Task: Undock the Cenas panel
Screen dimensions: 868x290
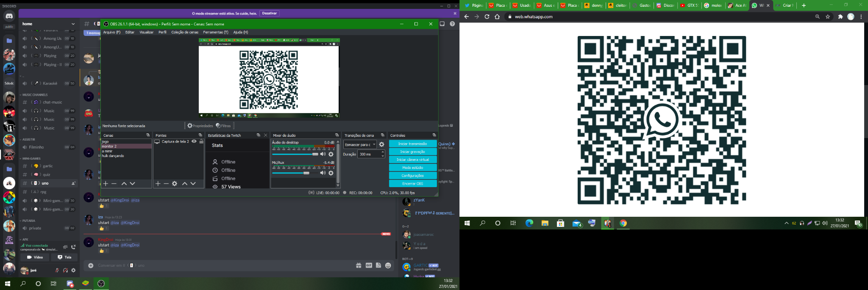Action: (x=148, y=135)
